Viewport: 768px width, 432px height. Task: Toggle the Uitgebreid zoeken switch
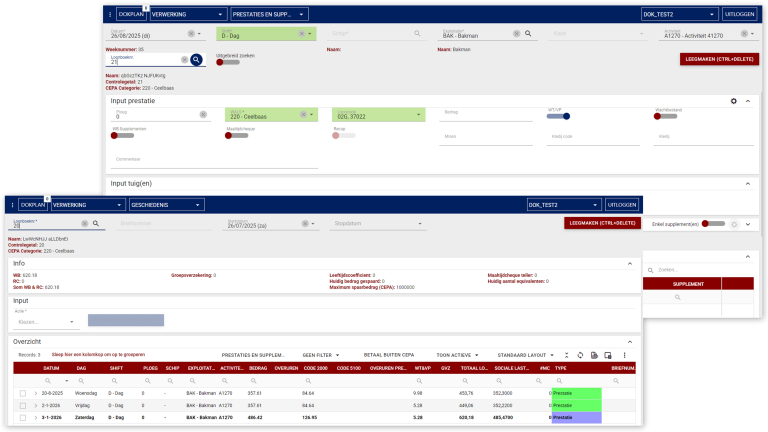point(229,62)
